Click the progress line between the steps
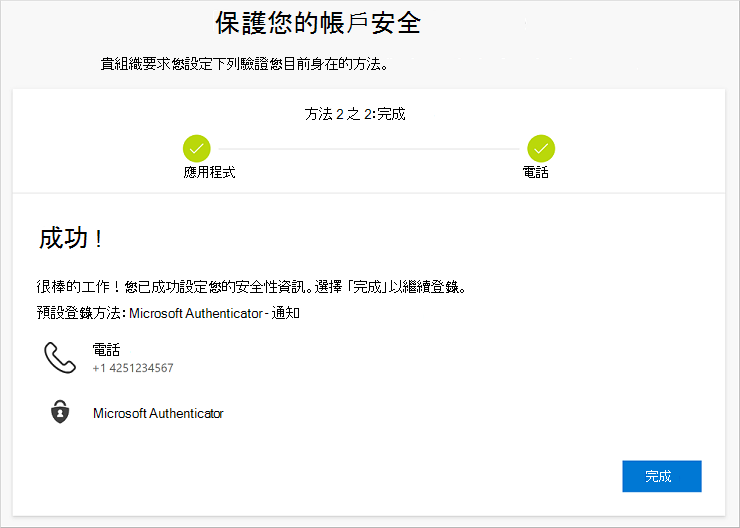The width and height of the screenshot is (740, 528). [x=369, y=149]
